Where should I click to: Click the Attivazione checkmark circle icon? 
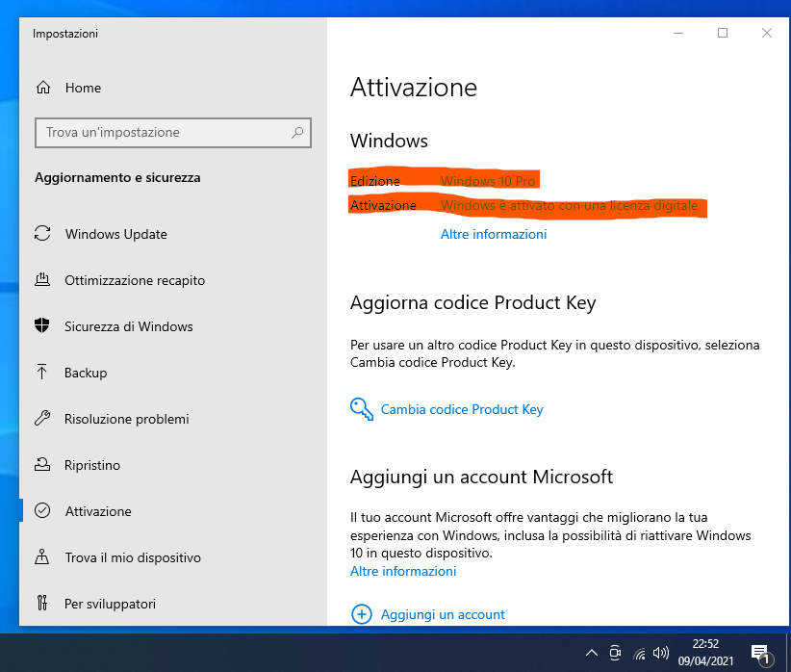(x=42, y=510)
